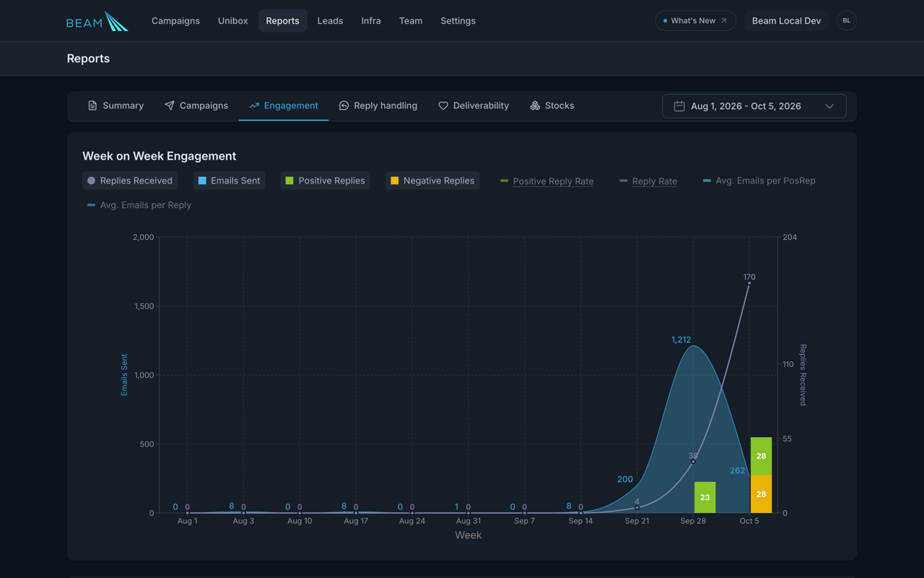Click the Replies Received purple circle swatch
924x578 pixels.
(91, 181)
